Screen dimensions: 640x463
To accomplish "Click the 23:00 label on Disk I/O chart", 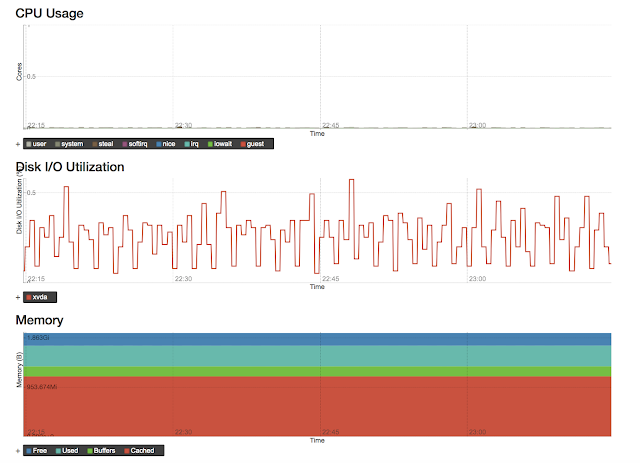I will (477, 278).
